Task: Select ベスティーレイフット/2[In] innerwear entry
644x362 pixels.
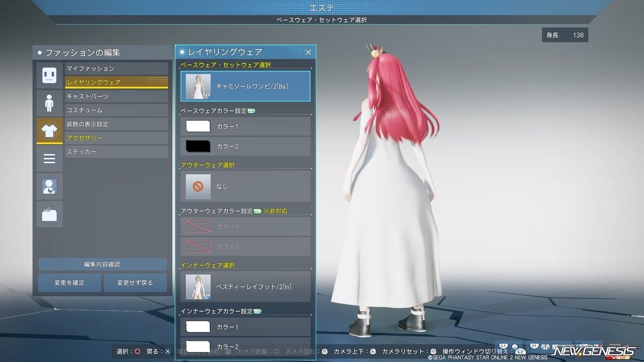Action: (246, 286)
